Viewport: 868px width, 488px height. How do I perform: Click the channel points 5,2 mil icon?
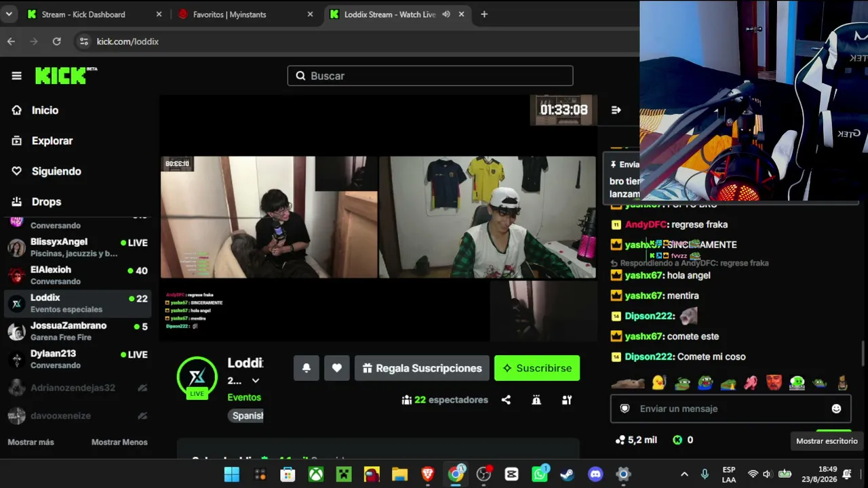click(x=620, y=440)
